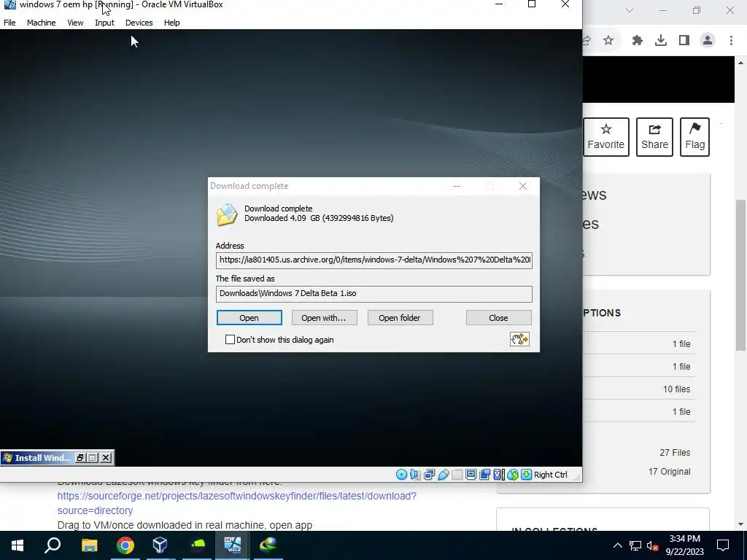Click the Open with... button
The width and height of the screenshot is (747, 560).
324,318
